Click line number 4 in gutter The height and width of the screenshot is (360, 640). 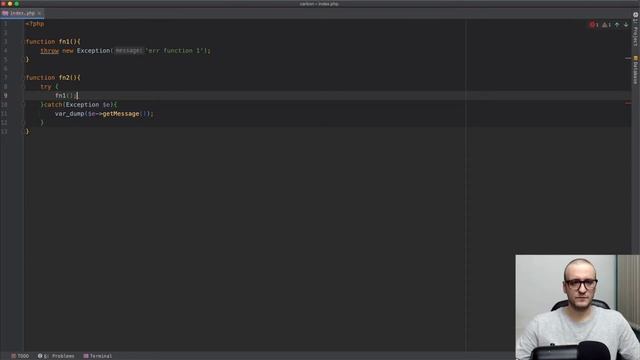pos(5,51)
